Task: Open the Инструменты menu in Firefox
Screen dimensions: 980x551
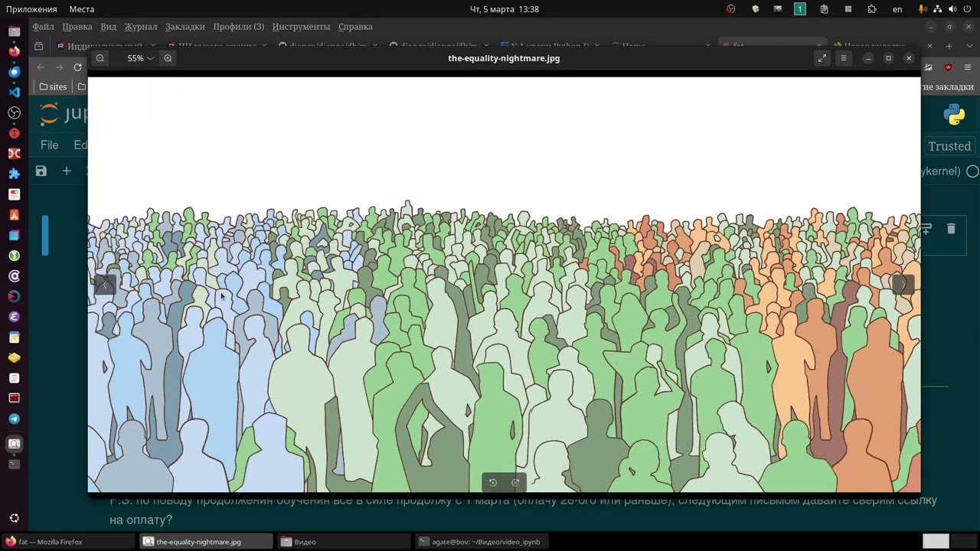Action: [301, 27]
